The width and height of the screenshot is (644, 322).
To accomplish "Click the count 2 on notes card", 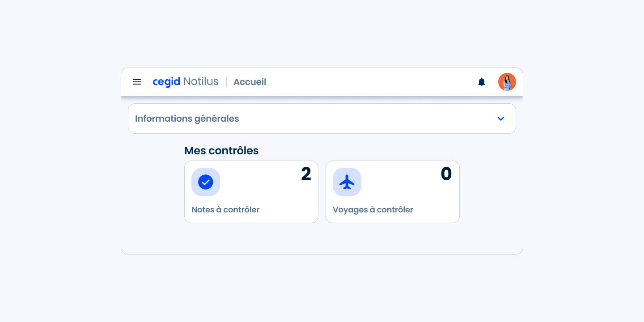I will [306, 174].
